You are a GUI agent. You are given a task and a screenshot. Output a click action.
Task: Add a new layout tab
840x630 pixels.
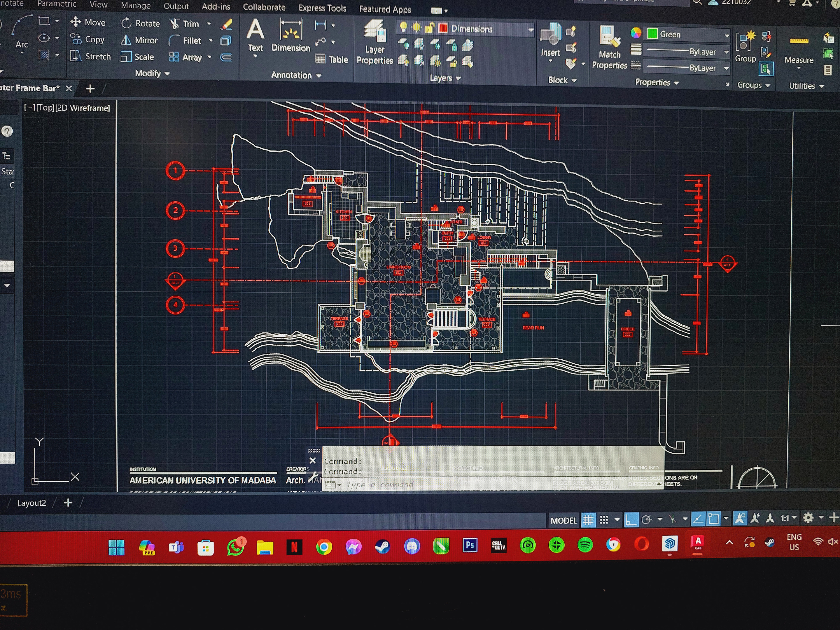[x=68, y=503]
